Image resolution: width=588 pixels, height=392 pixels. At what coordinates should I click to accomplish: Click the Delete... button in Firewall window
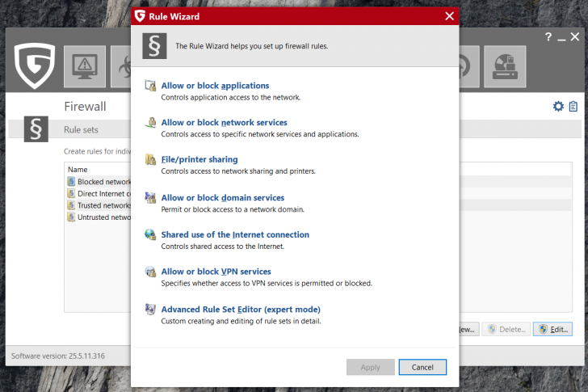coord(506,329)
